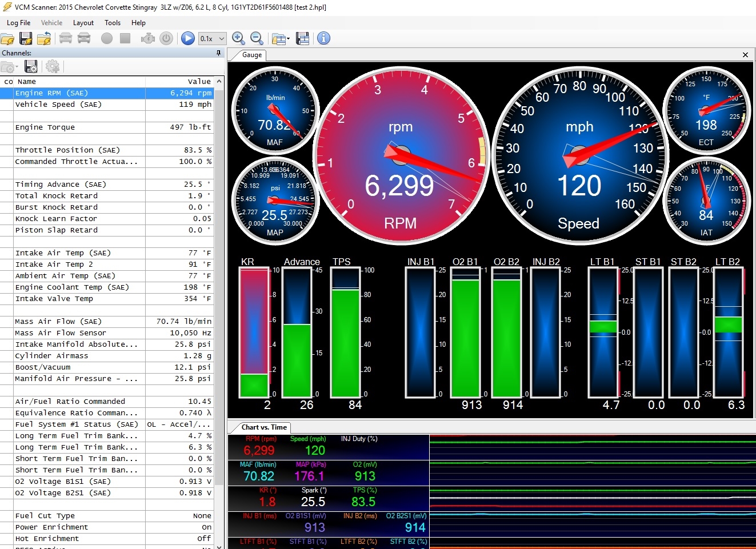The height and width of the screenshot is (549, 756).
Task: Click the channel list scroll up arrow
Action: pyautogui.click(x=219, y=82)
